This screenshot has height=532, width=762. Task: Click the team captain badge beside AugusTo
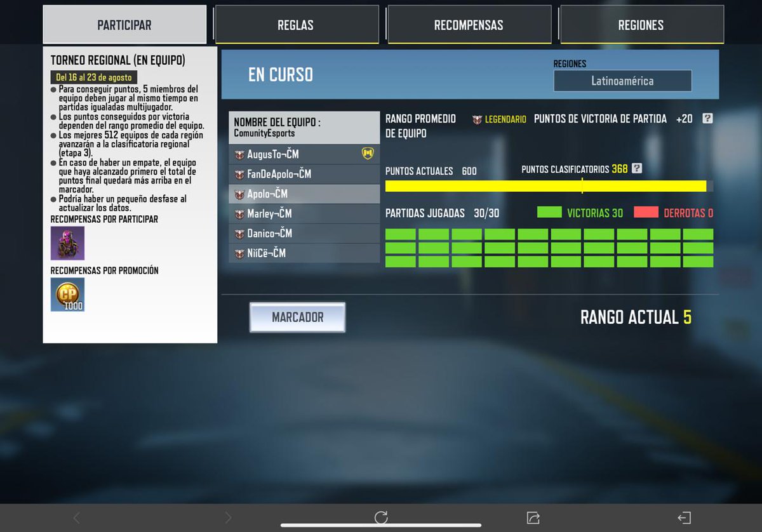pos(368,154)
